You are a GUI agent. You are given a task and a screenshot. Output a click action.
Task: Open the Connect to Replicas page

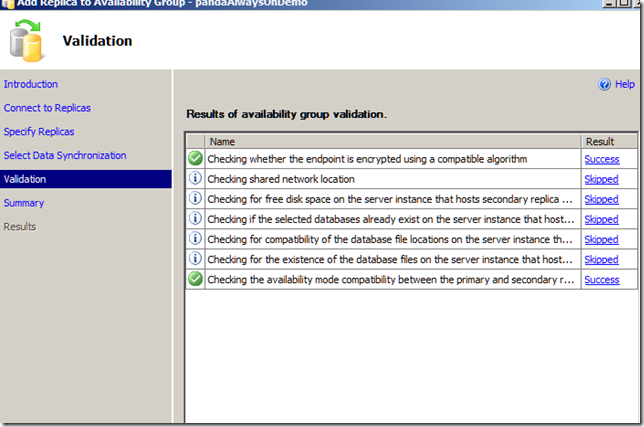47,108
